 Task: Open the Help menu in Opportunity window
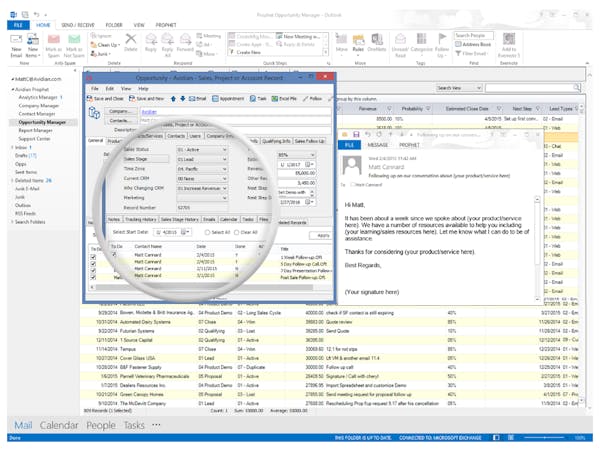[x=143, y=89]
